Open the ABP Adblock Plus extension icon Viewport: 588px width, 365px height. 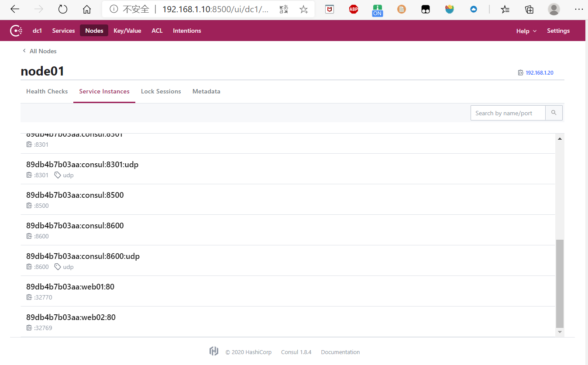coord(354,9)
